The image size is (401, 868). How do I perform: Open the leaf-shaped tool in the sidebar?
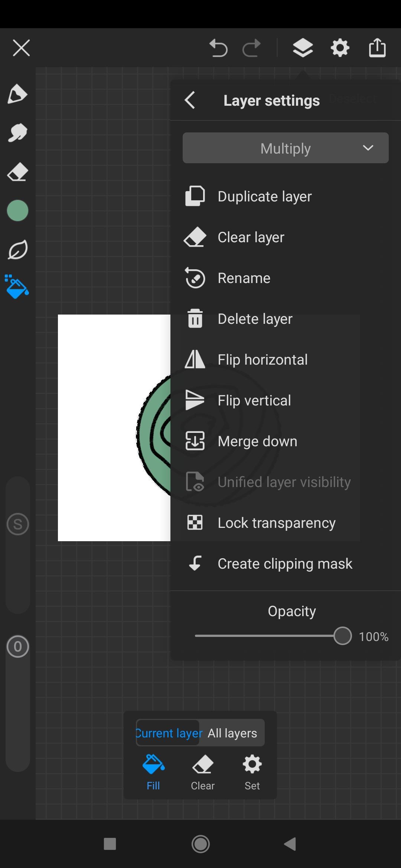17,250
